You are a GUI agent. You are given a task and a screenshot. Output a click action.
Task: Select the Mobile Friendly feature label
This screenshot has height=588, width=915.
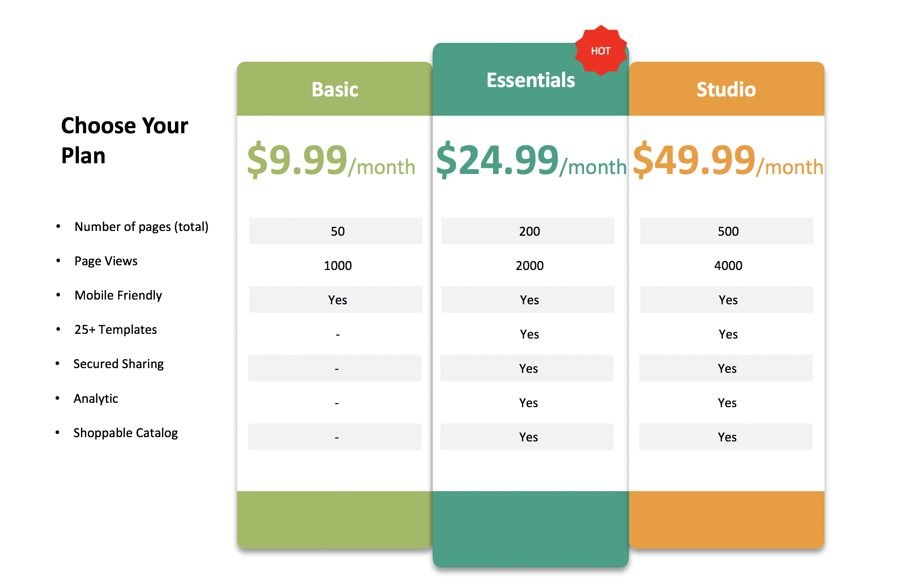[x=118, y=295]
